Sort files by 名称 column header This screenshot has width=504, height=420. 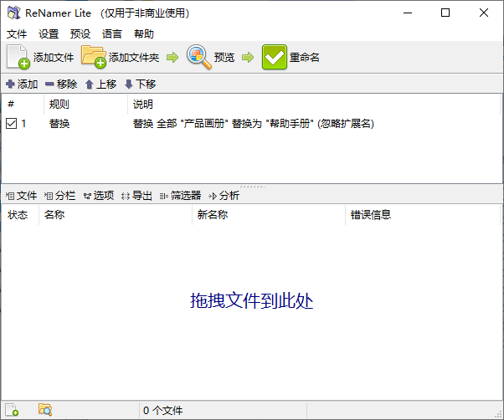point(116,215)
